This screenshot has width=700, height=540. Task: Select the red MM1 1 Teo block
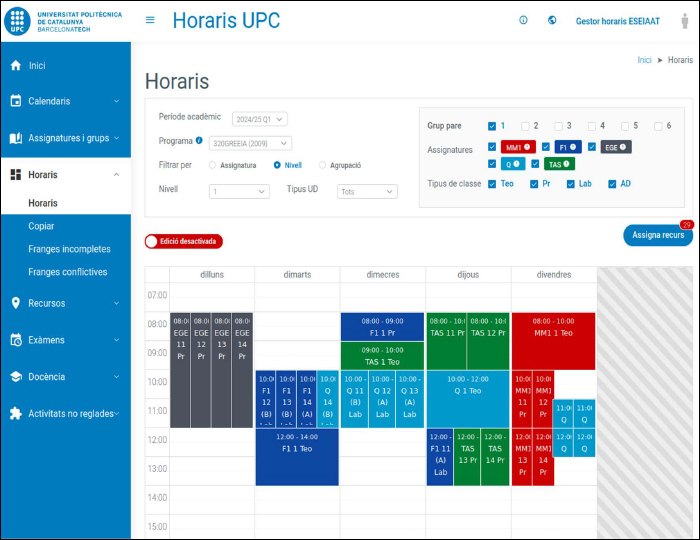(x=553, y=327)
